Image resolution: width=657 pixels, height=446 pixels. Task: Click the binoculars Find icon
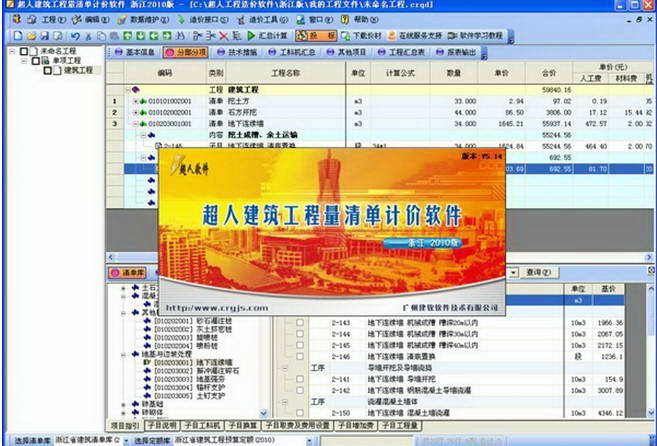(180, 36)
